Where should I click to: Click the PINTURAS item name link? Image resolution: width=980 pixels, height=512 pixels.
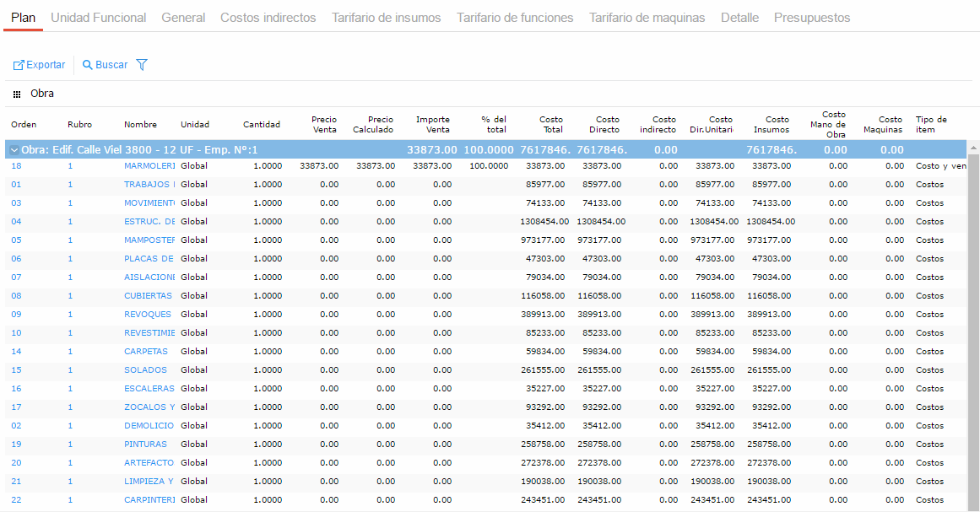[x=145, y=445]
